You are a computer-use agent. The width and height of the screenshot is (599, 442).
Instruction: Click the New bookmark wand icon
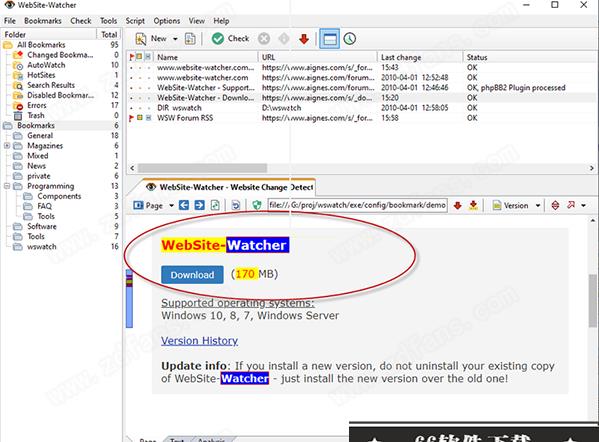point(141,39)
